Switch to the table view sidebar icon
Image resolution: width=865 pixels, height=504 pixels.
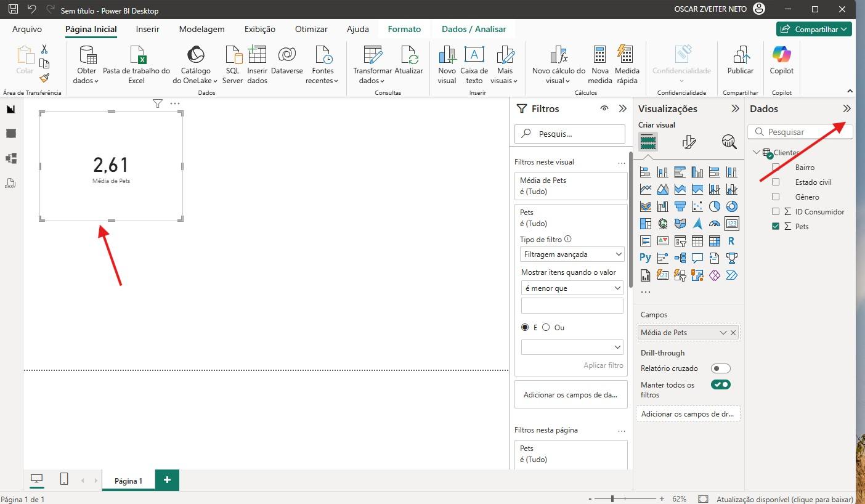coord(10,134)
